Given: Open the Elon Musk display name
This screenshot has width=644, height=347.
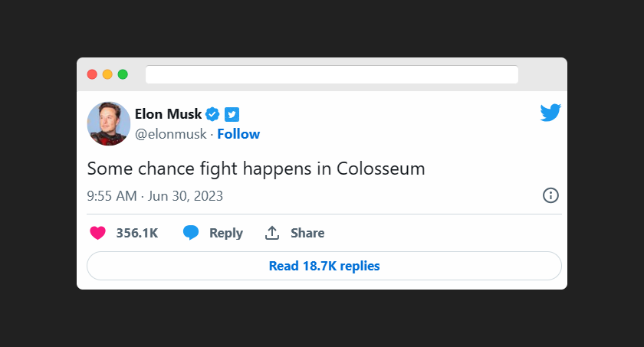Looking at the screenshot, I should pos(169,114).
